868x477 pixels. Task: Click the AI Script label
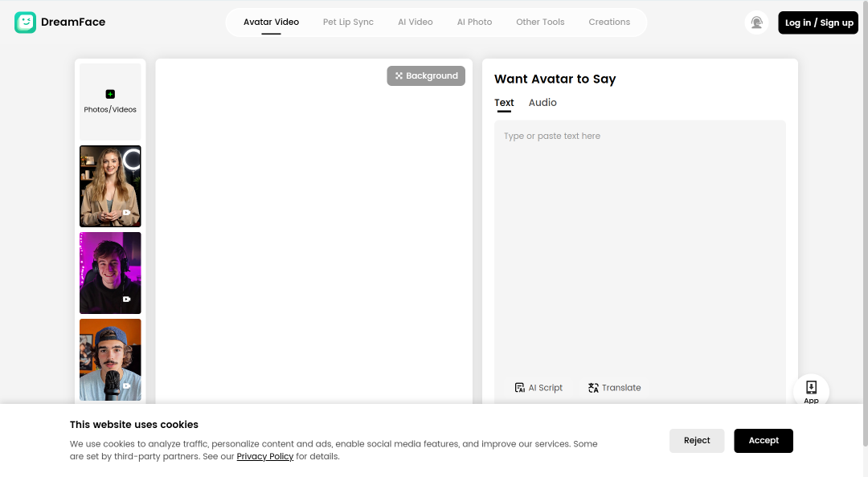pyautogui.click(x=545, y=388)
